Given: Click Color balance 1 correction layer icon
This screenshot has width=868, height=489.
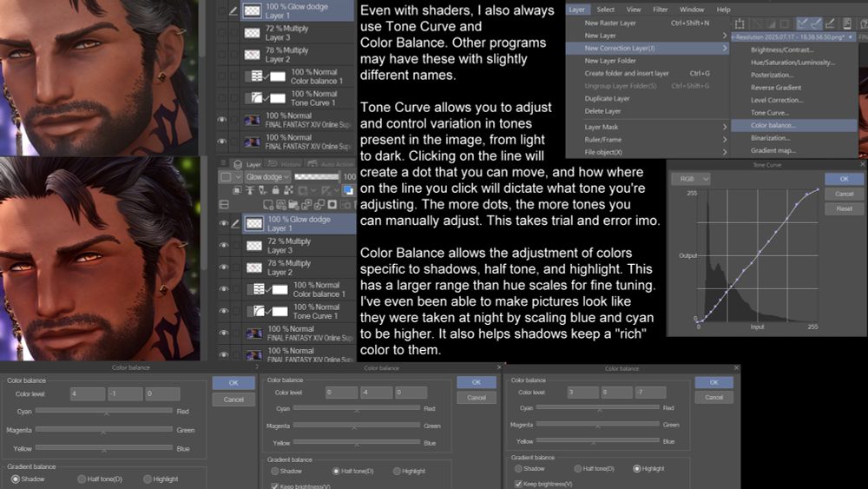Looking at the screenshot, I should point(259,289).
